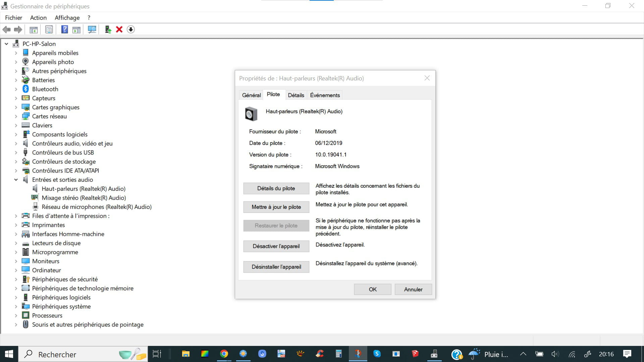Image resolution: width=644 pixels, height=362 pixels.
Task: Open the Windows Start button
Action: (x=9, y=354)
